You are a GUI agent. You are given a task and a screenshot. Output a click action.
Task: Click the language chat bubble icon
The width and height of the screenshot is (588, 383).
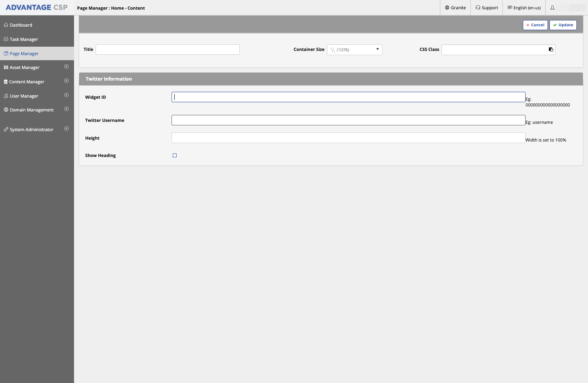click(x=510, y=8)
